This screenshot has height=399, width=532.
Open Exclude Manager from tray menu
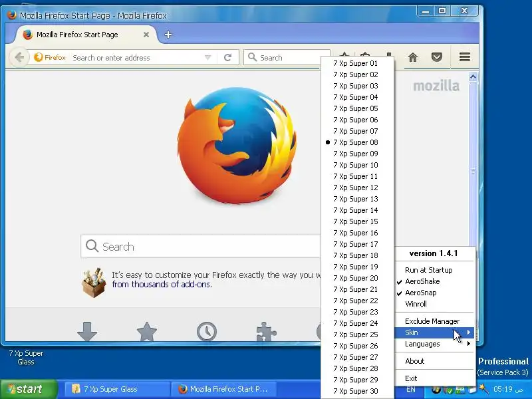435,321
